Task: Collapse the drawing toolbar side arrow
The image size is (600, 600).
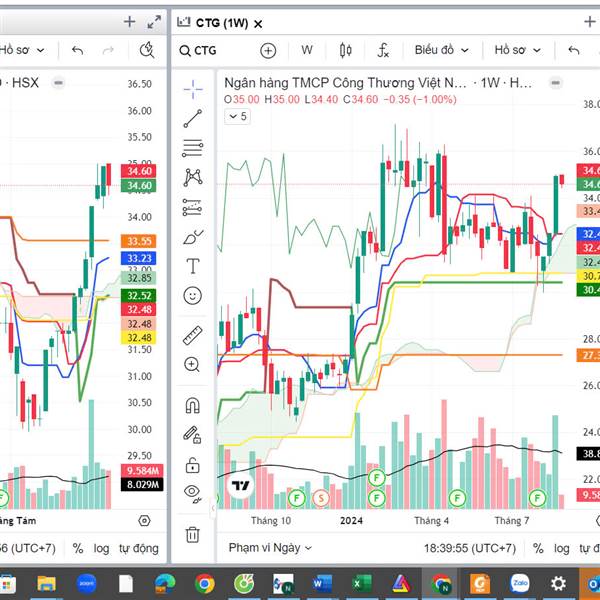Action: [213, 508]
